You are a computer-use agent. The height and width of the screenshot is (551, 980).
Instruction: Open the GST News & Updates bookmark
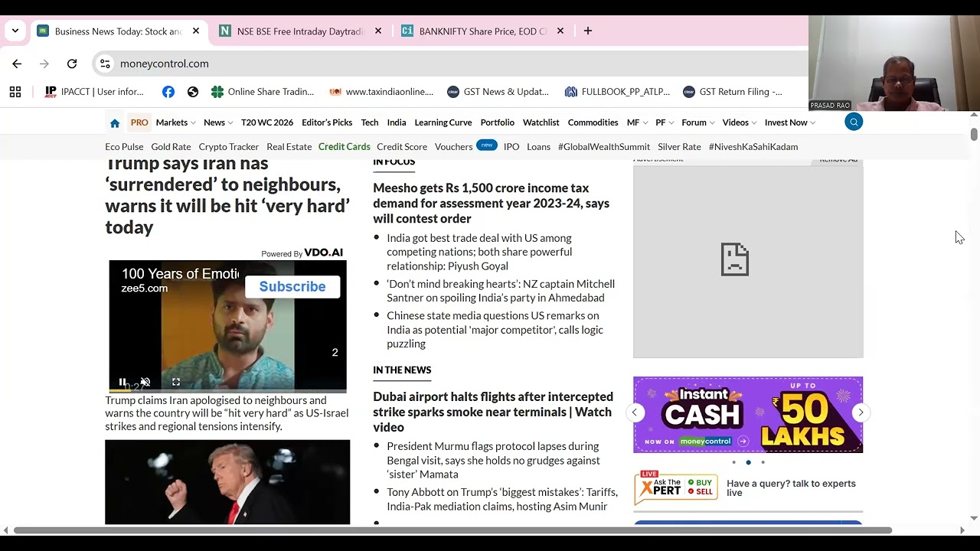(x=498, y=92)
